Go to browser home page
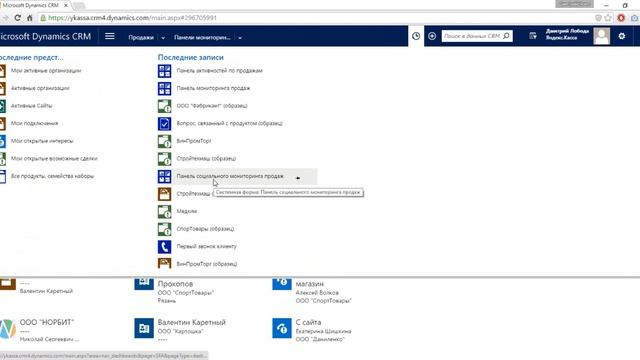This screenshot has width=640, height=360. 29,18
